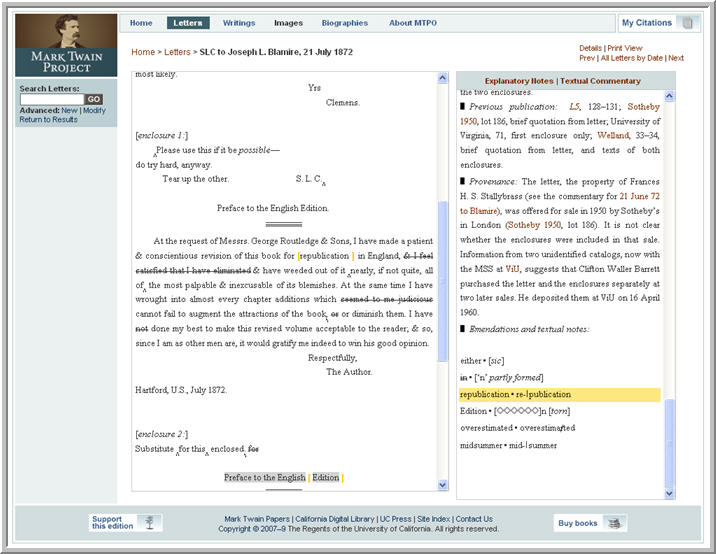Click the Mark Twain Project logo
The image size is (716, 554).
[x=66, y=45]
